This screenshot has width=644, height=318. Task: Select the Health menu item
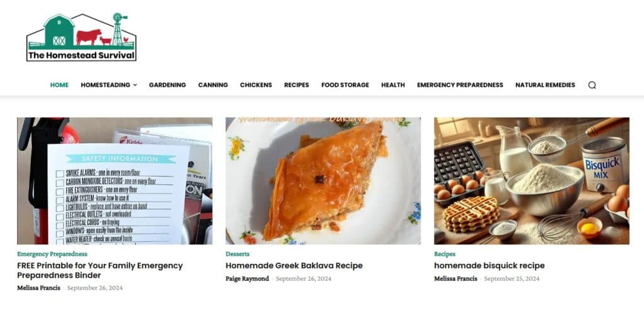(393, 85)
